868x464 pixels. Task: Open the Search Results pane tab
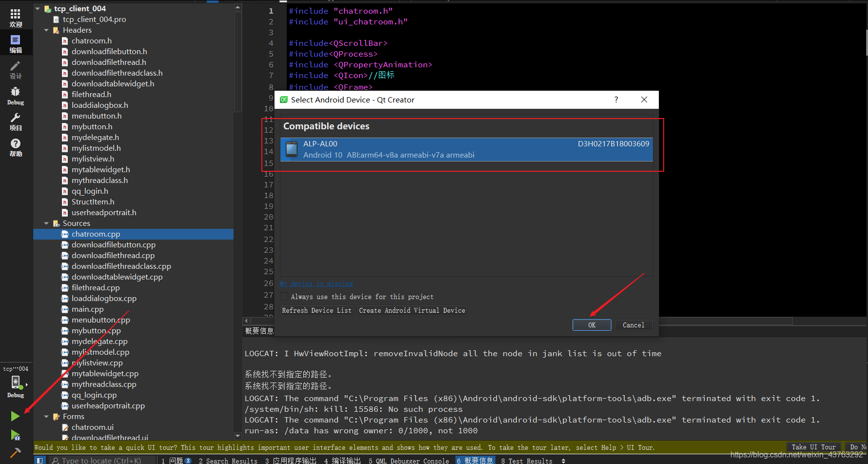pos(228,461)
